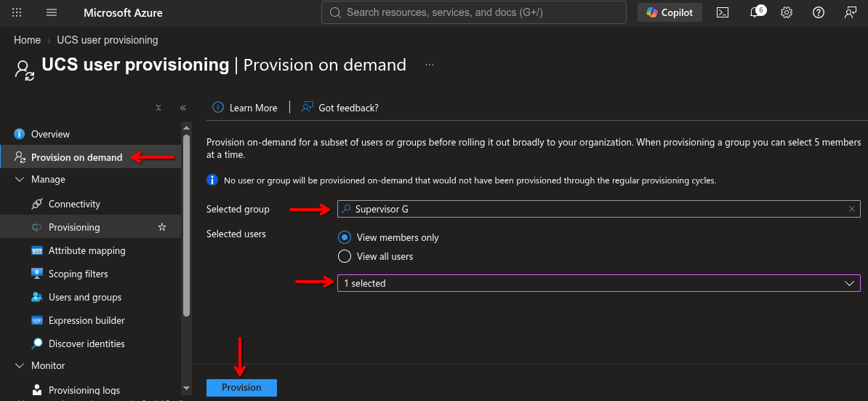Open the 1 selected users dropdown
Viewport: 868px width, 401px height.
click(599, 283)
